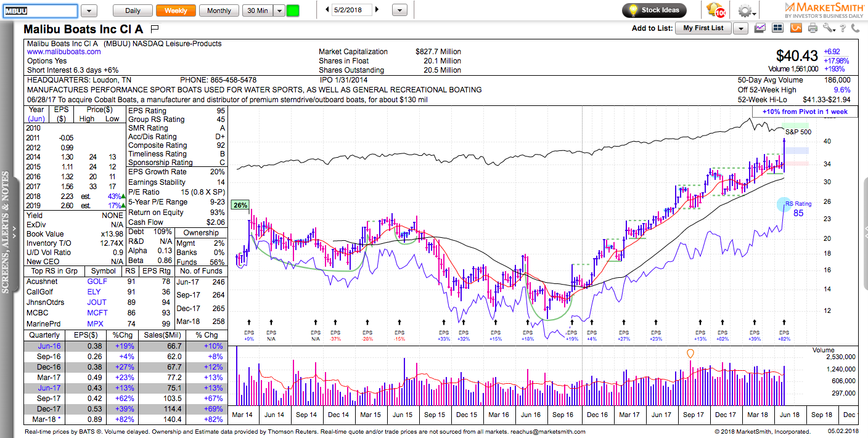Click the Jun-16 quarterly row label
The height and width of the screenshot is (438, 868).
[x=49, y=346]
